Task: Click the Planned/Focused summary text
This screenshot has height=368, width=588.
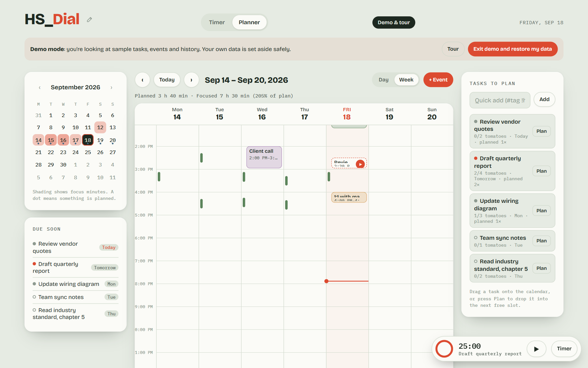Action: (x=214, y=96)
